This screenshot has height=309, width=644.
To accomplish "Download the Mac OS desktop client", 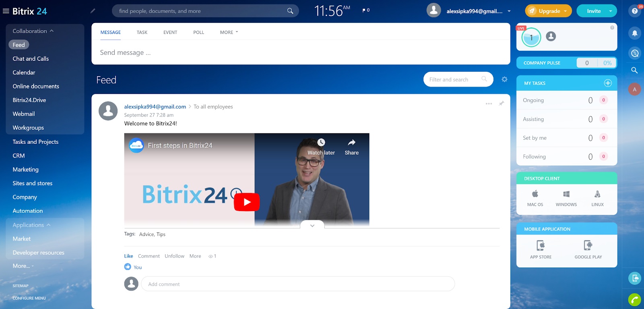I will point(535,198).
